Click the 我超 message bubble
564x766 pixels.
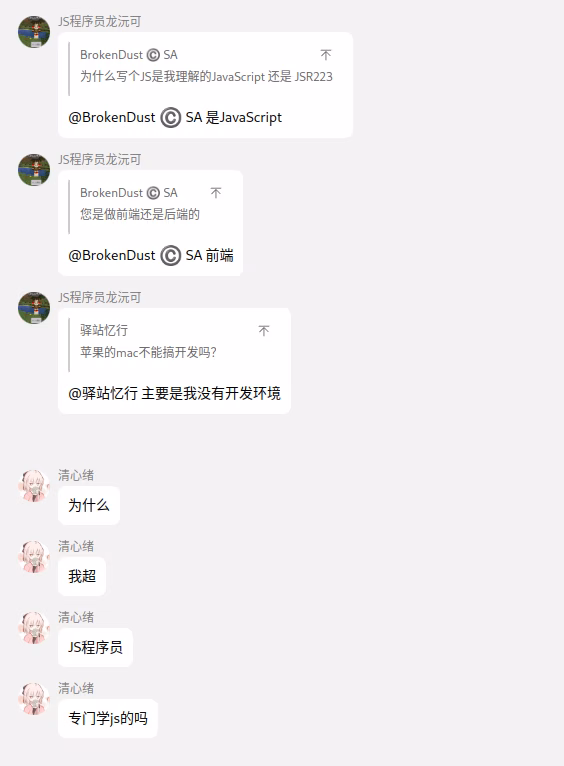82,576
